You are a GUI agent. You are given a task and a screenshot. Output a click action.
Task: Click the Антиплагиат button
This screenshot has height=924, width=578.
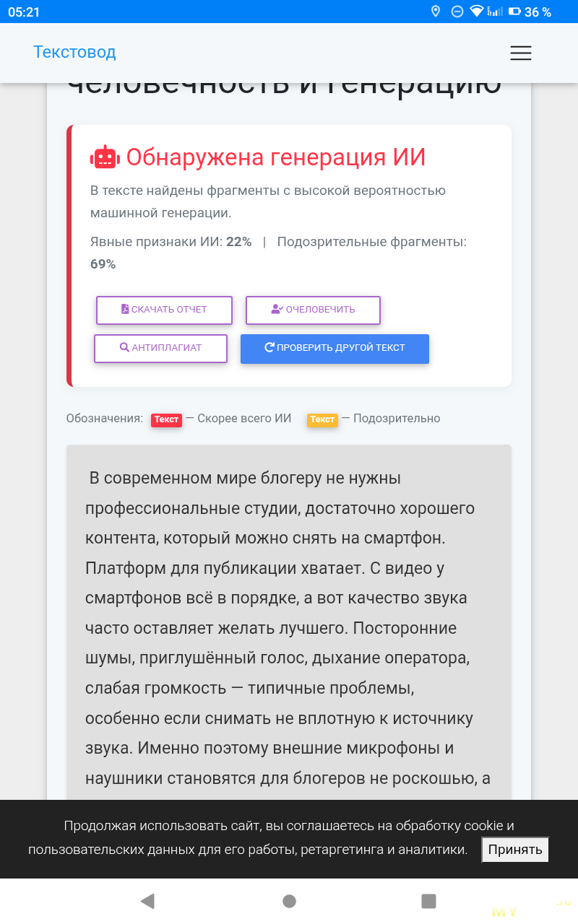click(160, 348)
